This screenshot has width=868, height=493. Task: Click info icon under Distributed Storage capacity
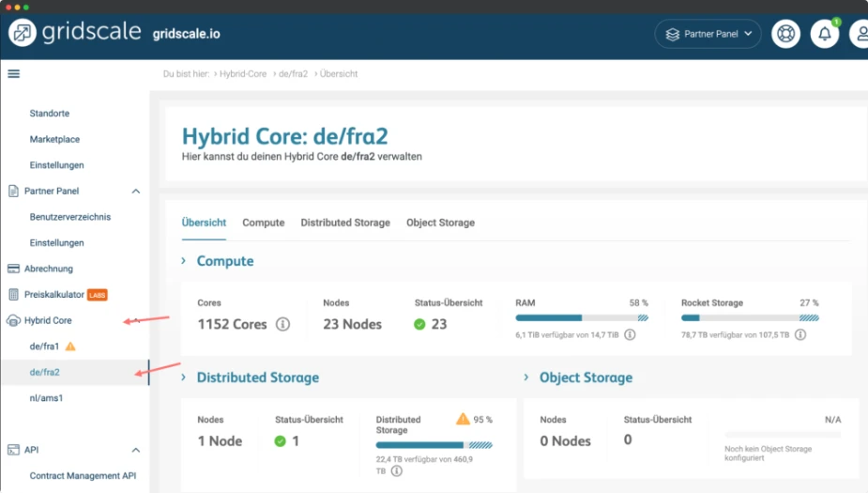[396, 470]
